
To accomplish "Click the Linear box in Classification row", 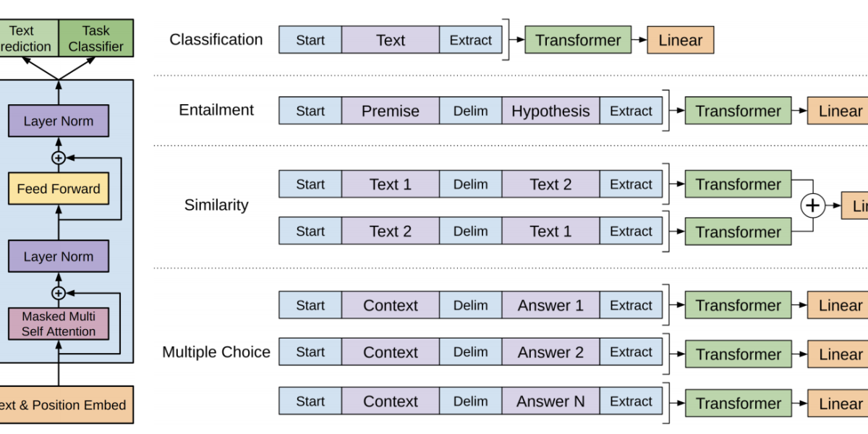I will 680,41.
